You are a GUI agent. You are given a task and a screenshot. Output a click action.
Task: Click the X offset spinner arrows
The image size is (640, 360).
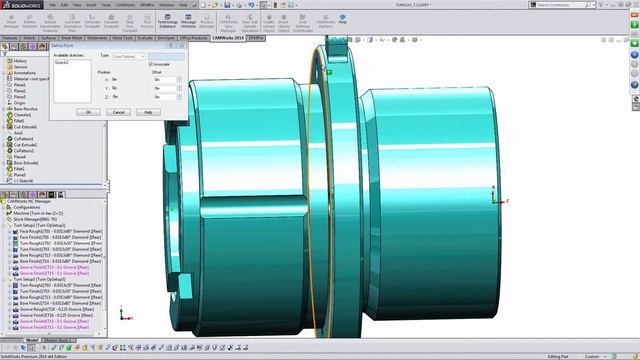[x=179, y=80]
